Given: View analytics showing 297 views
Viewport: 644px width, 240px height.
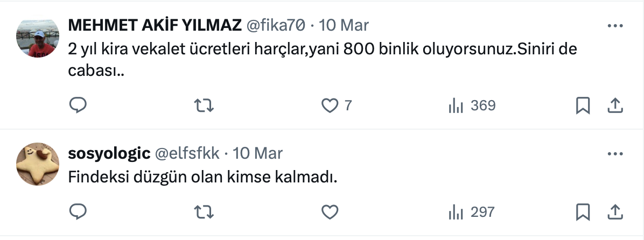Looking at the screenshot, I should coord(472,212).
